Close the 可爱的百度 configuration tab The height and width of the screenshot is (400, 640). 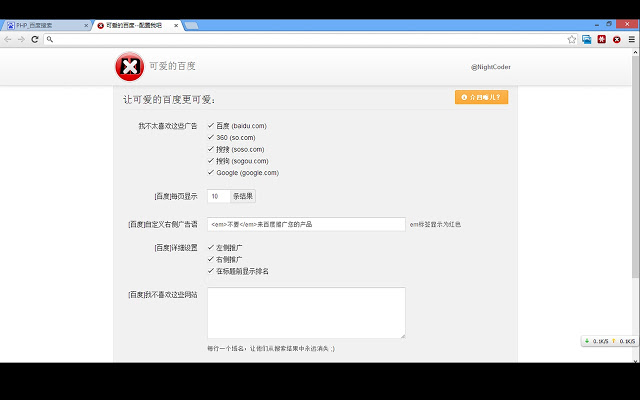click(176, 25)
